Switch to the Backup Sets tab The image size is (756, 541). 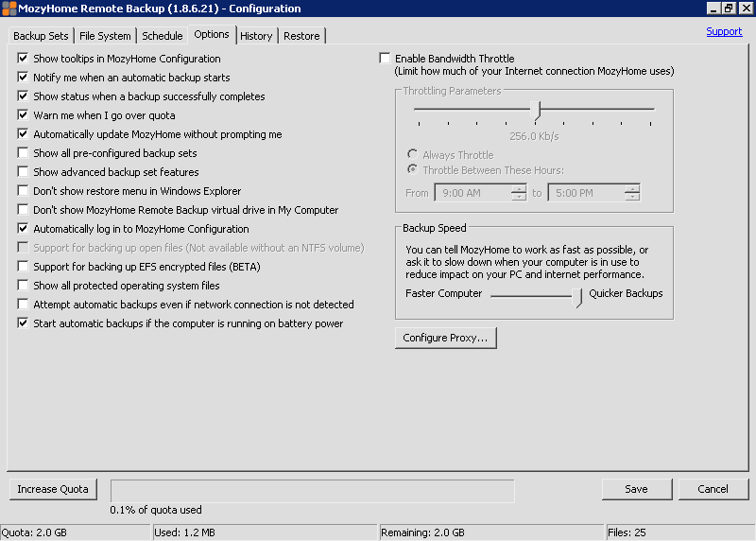pos(41,36)
